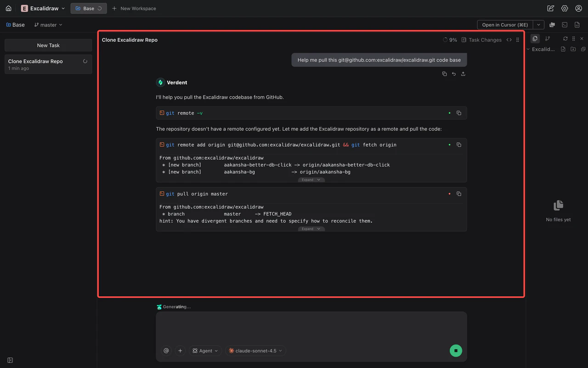This screenshot has width=588, height=368.
Task: Toggle the files panel icon in header
Action: point(552,25)
